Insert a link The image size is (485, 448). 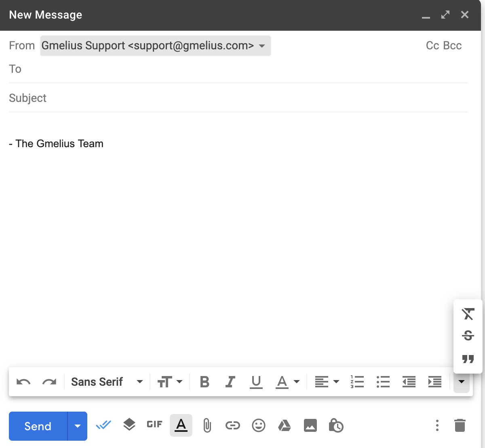click(233, 425)
